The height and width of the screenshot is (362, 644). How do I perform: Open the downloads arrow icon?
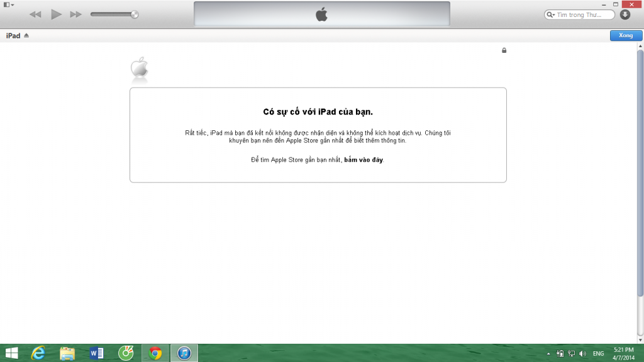(x=625, y=14)
